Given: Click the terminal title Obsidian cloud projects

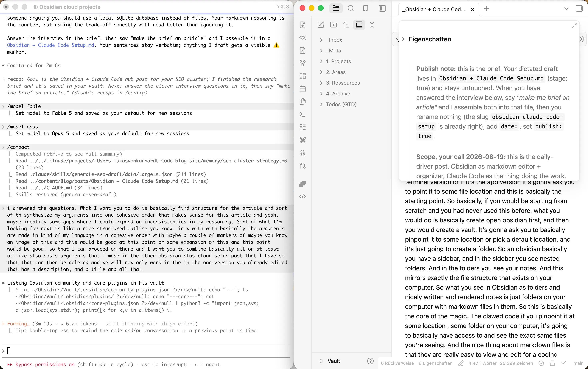Looking at the screenshot, I should [70, 7].
